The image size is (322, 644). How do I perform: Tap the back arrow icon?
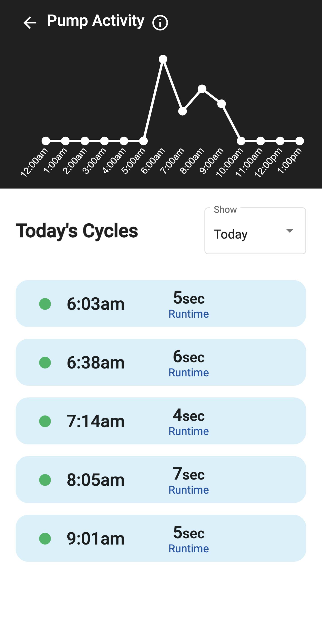30,23
